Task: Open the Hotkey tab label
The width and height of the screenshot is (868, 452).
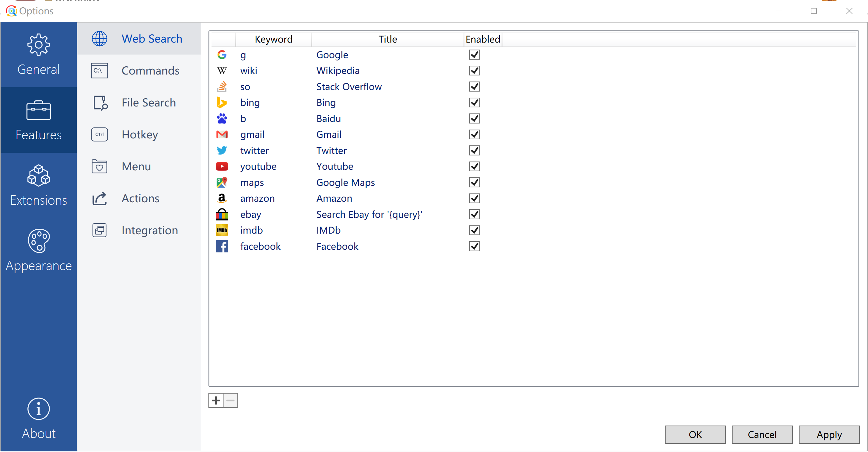Action: coord(140,135)
